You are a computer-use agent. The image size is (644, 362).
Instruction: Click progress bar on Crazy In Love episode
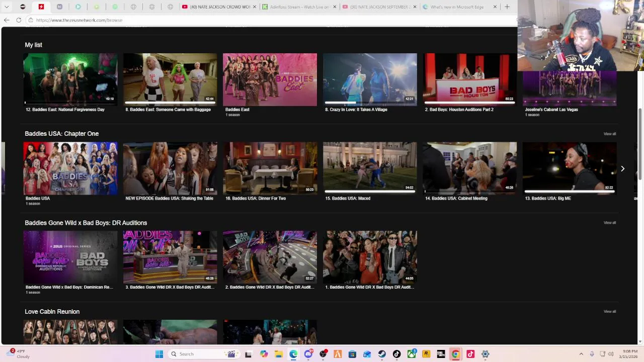[x=370, y=103]
